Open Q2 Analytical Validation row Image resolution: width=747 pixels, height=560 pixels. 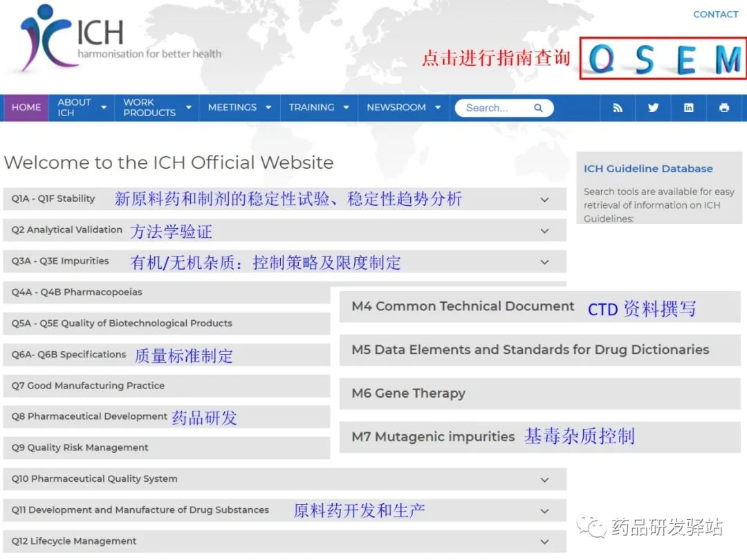[x=284, y=230]
